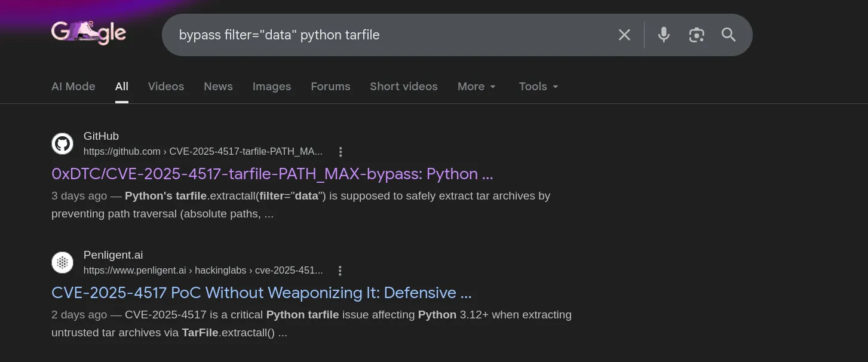Switch to Images tab
This screenshot has width=868, height=362.
click(272, 87)
